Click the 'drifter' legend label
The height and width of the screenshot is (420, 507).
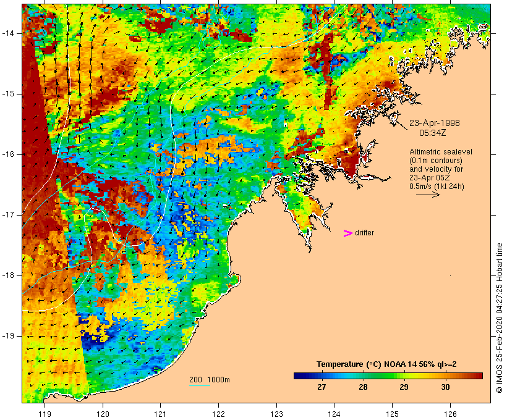(x=364, y=233)
